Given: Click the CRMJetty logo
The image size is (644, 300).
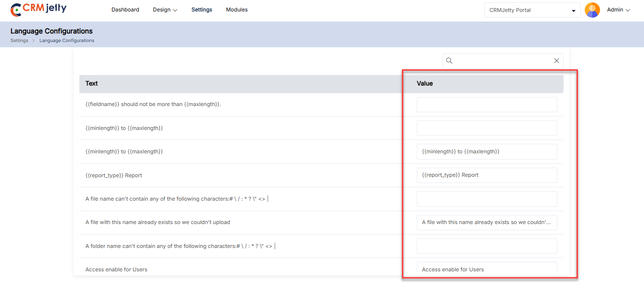Looking at the screenshot, I should 38,9.
